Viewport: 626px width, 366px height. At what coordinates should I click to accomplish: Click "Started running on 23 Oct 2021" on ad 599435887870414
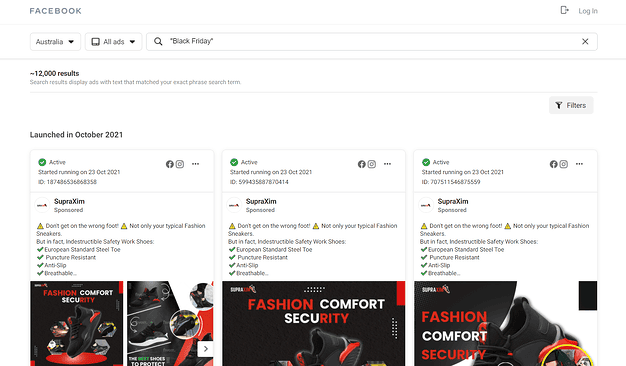tap(271, 172)
